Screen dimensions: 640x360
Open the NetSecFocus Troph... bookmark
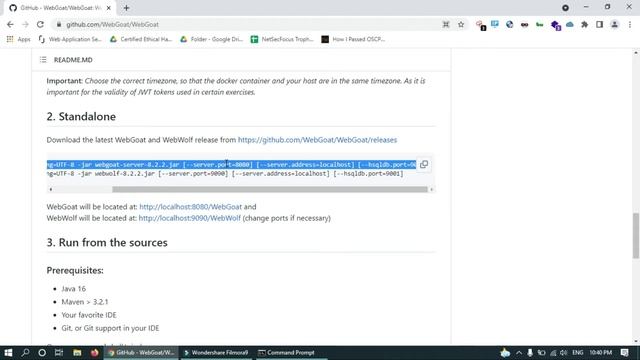coord(282,39)
